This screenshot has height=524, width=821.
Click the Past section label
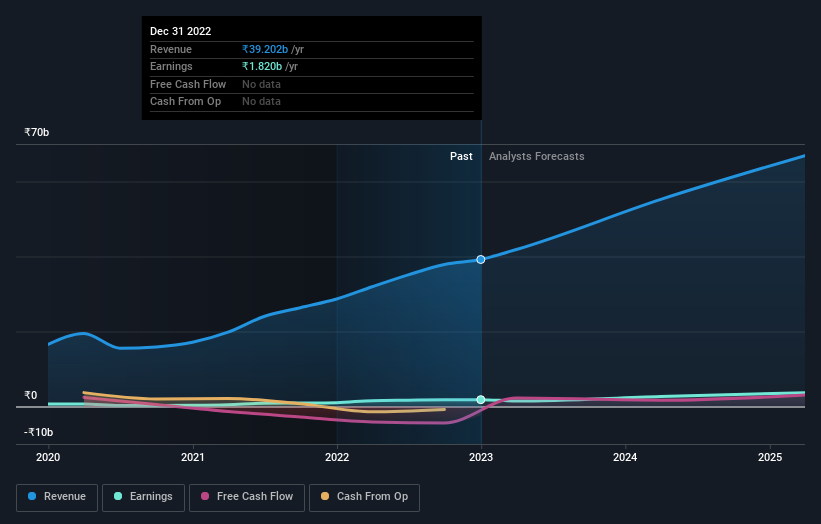pos(461,156)
